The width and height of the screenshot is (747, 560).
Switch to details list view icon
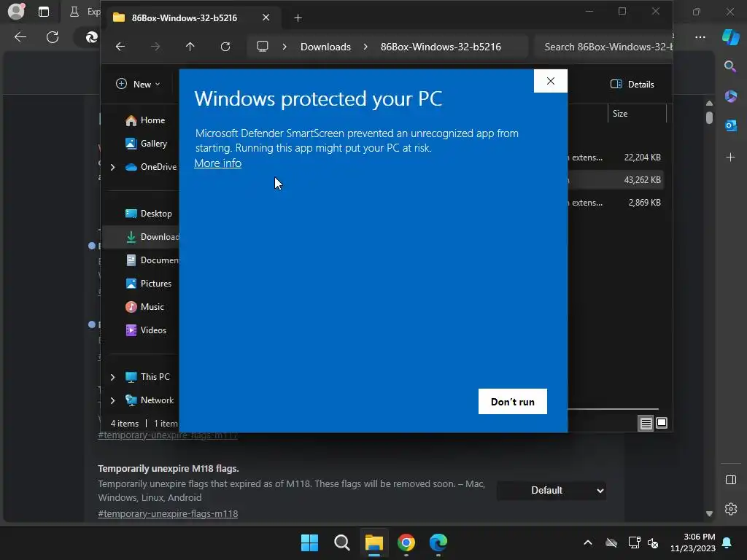[x=646, y=423]
